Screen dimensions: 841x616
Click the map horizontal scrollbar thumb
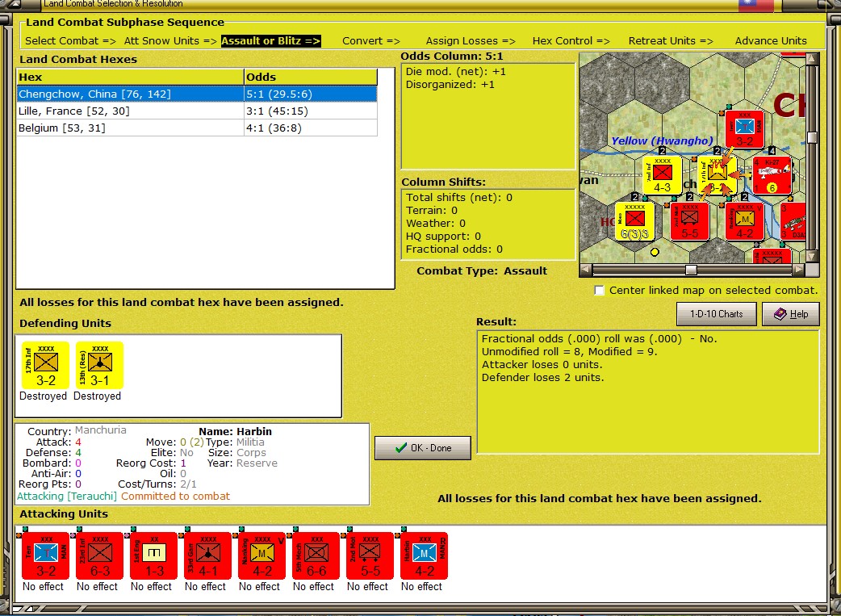pyautogui.click(x=691, y=270)
